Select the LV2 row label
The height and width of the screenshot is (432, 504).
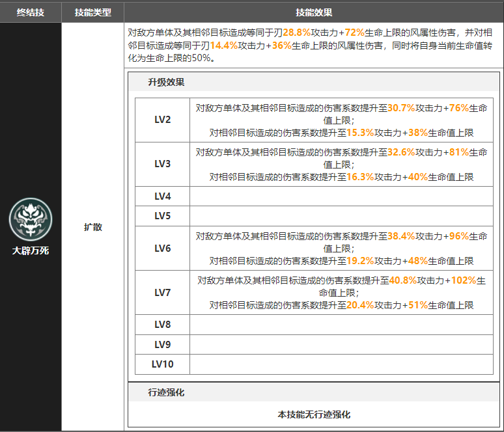tap(162, 120)
